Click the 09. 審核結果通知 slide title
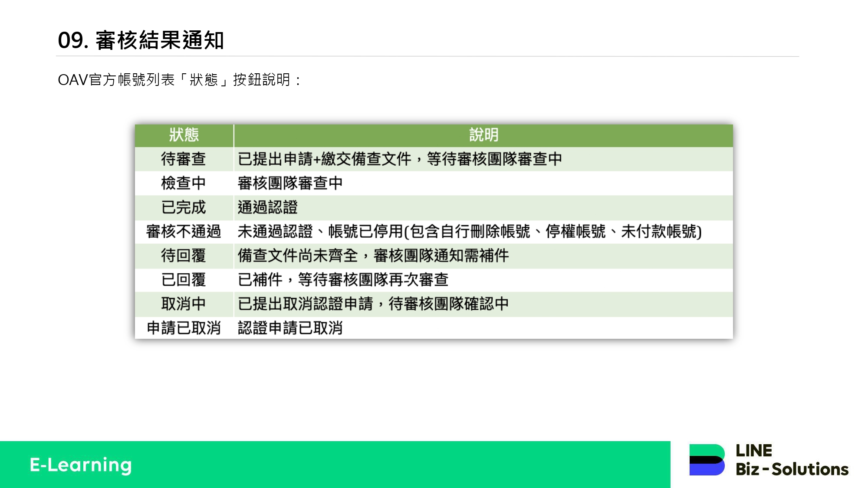 click(141, 40)
